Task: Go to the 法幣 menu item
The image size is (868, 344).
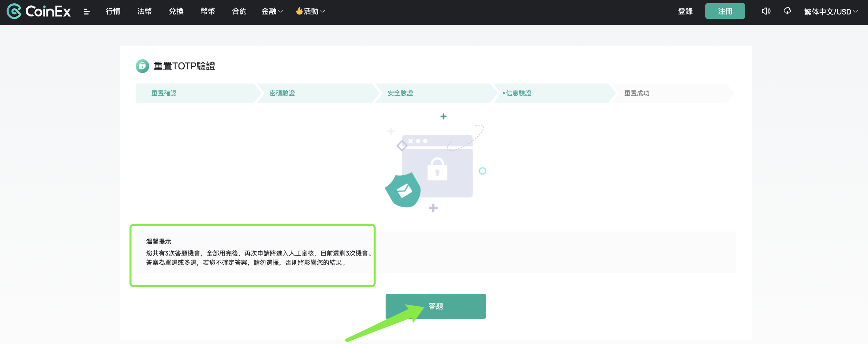Action: point(145,12)
